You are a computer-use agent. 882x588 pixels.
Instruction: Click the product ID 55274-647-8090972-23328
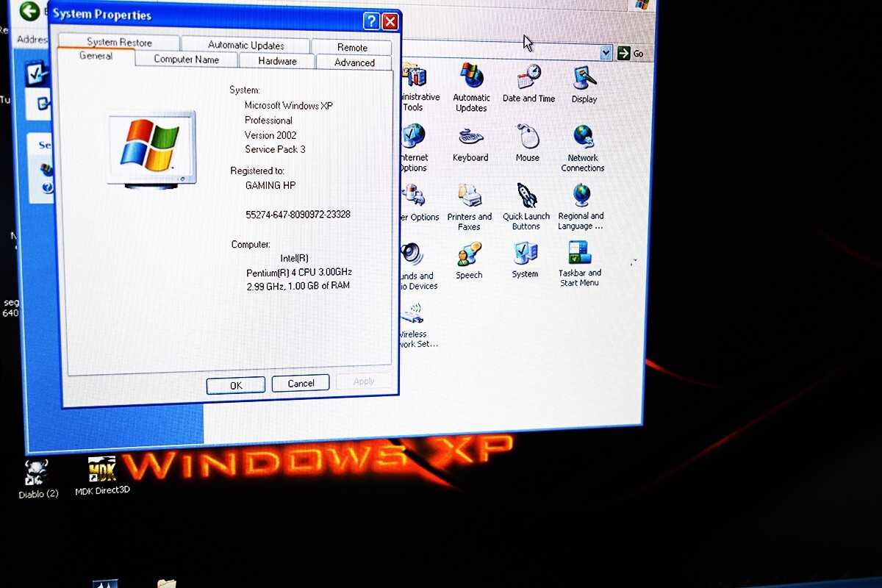[x=298, y=215]
